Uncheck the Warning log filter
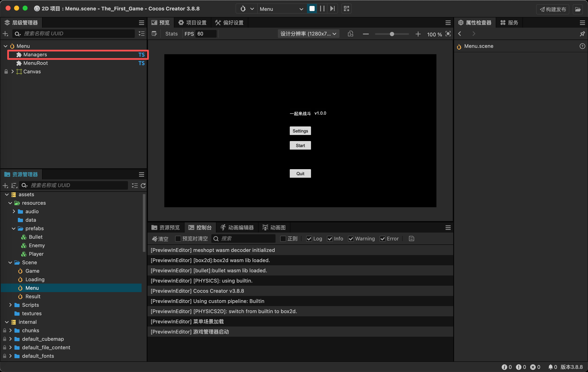 tap(351, 239)
